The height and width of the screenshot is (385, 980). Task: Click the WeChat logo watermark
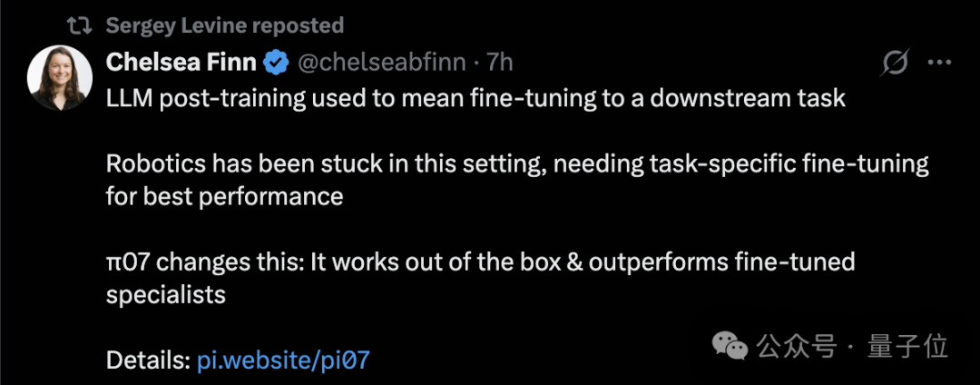pyautogui.click(x=730, y=345)
